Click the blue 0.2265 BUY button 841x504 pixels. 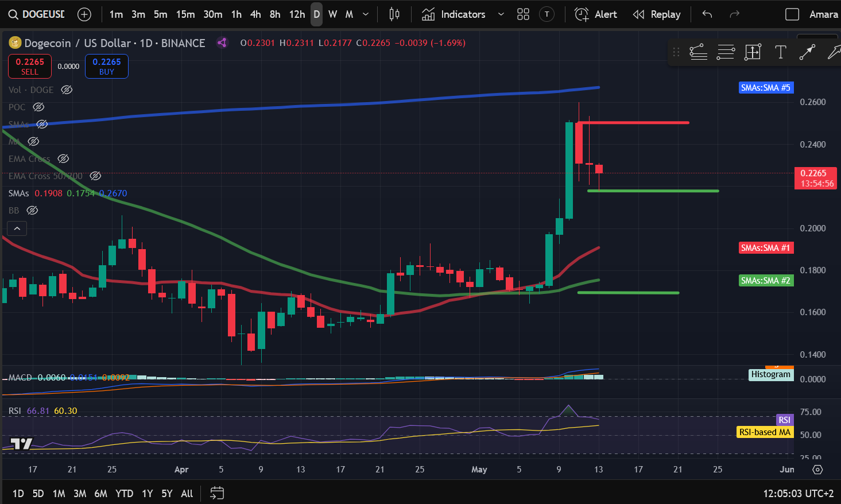(107, 66)
